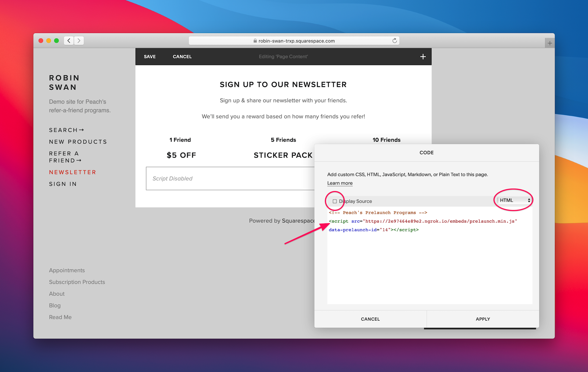The height and width of the screenshot is (372, 588).
Task: Go forward using the browser forward arrow
Action: (79, 40)
